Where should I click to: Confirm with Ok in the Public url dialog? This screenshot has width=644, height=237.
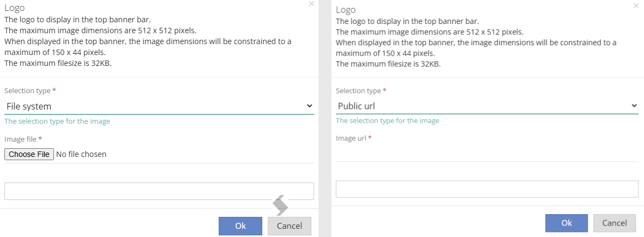[567, 223]
